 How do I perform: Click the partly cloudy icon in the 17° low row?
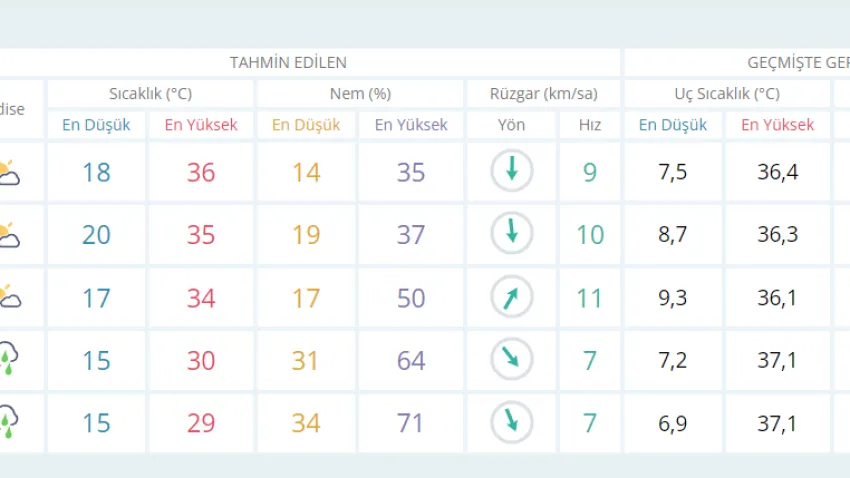click(9, 297)
